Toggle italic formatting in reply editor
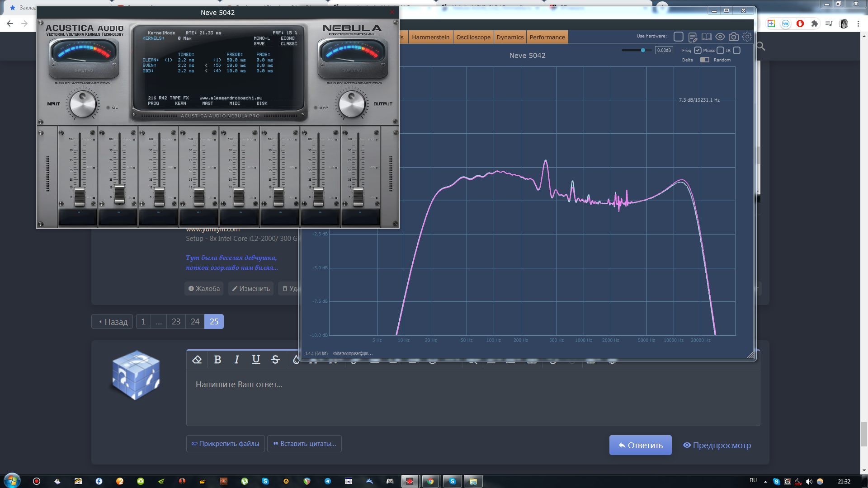 (236, 360)
